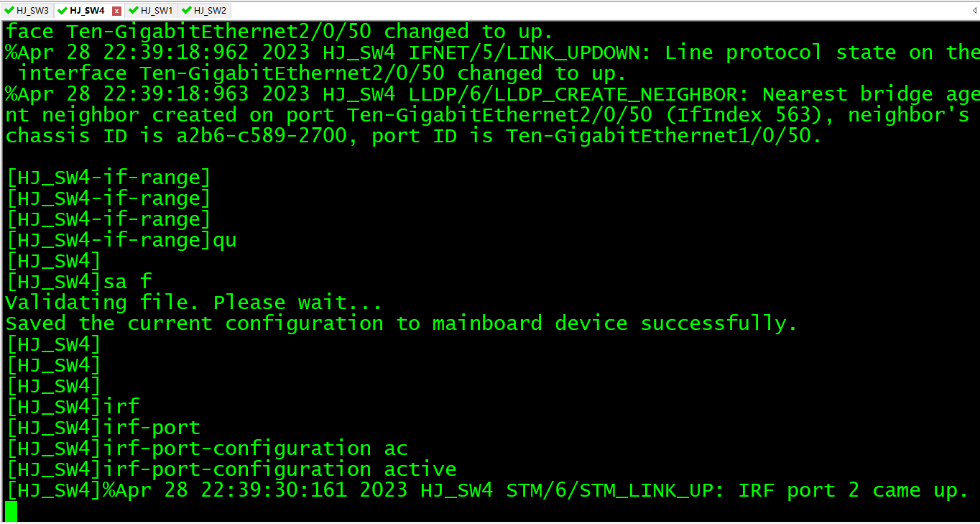Click the 'irf-port-configuration active' command line
Viewport: 980px width, 524px height.
coord(231,469)
